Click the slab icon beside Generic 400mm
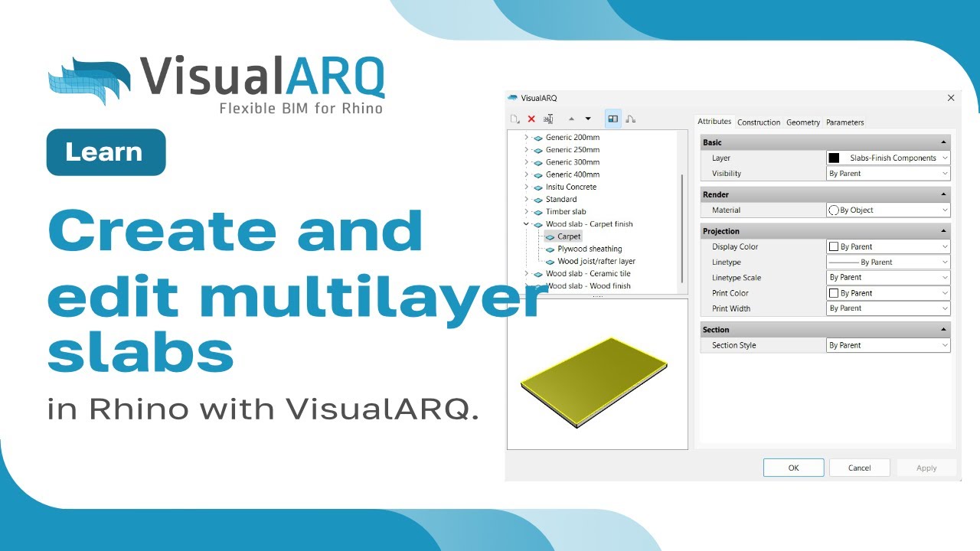 538,174
